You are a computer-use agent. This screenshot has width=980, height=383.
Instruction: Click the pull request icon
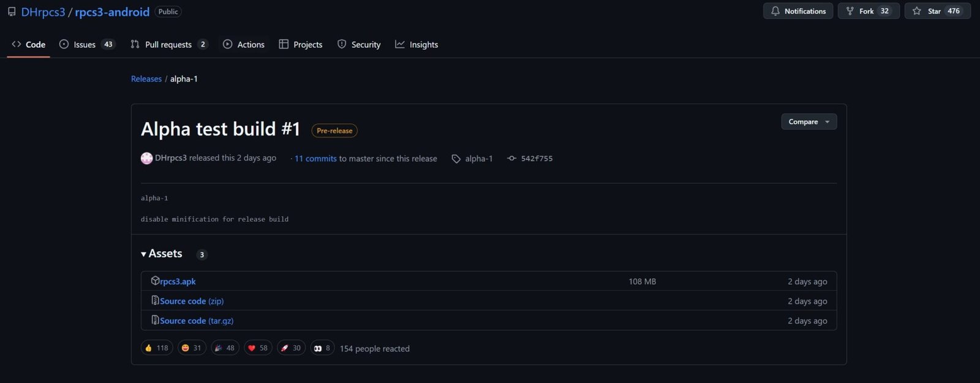(x=135, y=44)
